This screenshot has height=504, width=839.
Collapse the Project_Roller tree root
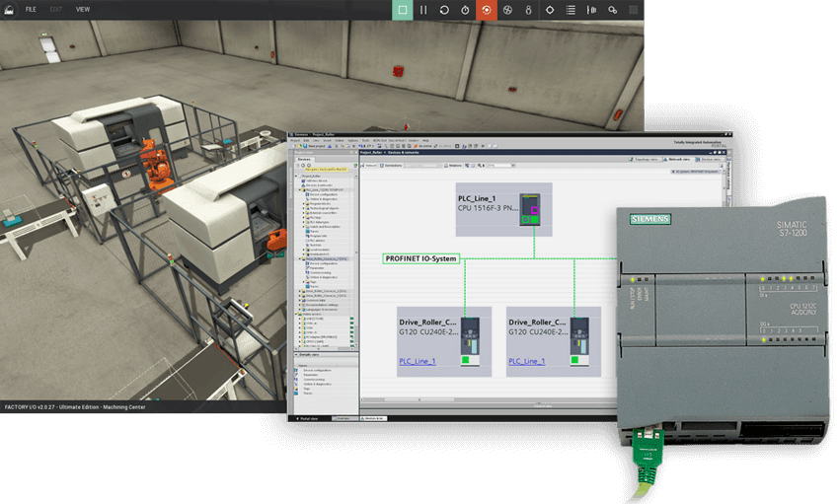[x=296, y=176]
